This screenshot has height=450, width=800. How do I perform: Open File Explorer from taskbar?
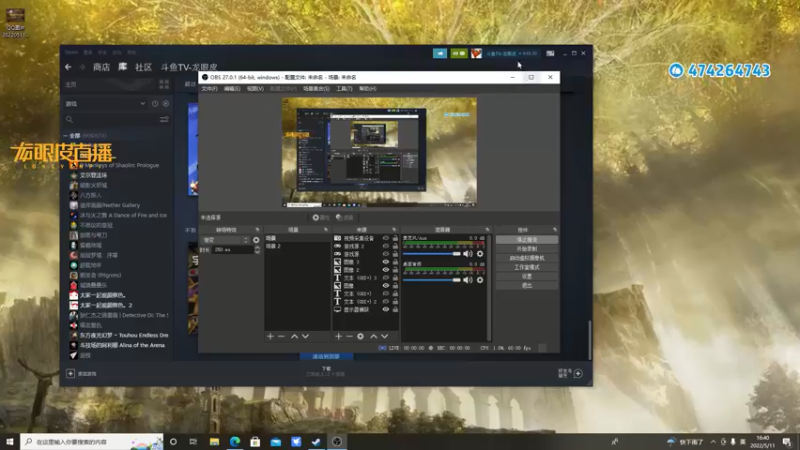(214, 442)
